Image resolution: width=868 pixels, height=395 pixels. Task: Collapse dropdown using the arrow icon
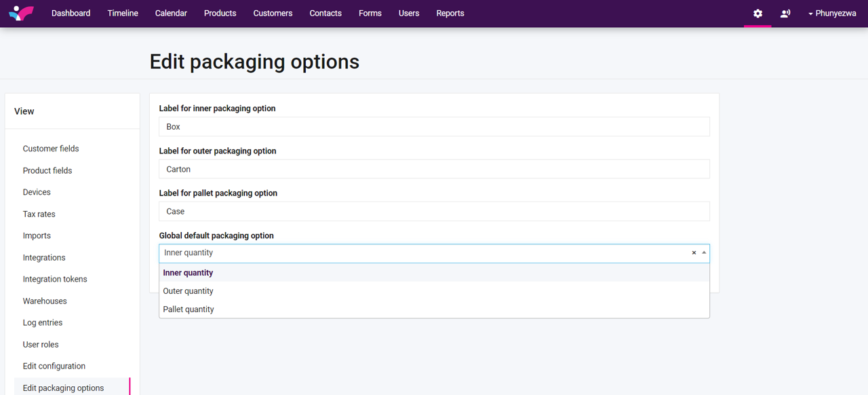click(x=704, y=252)
